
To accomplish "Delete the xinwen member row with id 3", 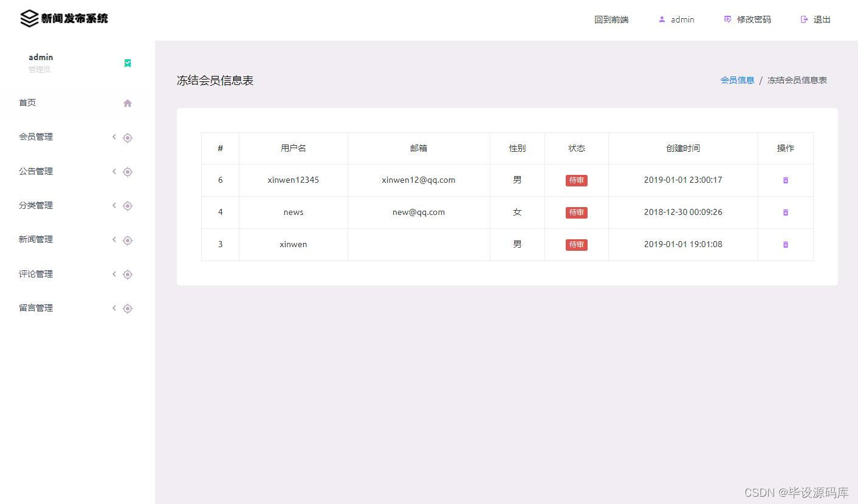I will (x=785, y=245).
